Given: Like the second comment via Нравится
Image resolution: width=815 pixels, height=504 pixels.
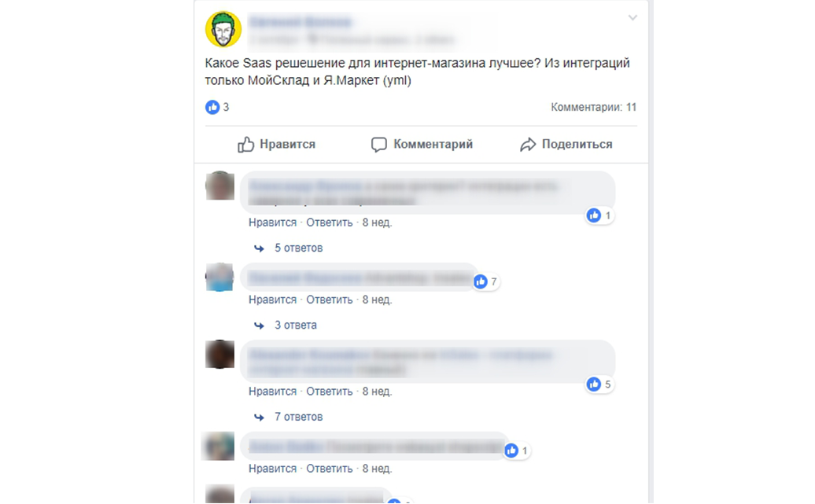Looking at the screenshot, I should (272, 300).
